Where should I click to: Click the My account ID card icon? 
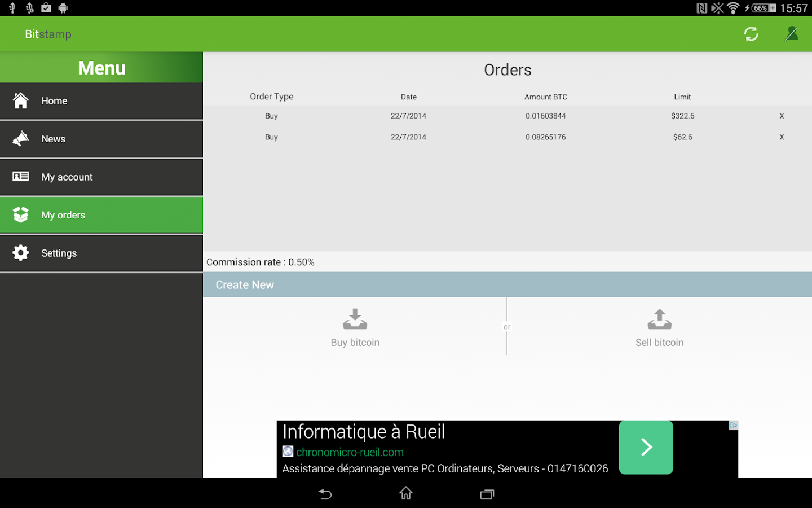[x=21, y=177]
